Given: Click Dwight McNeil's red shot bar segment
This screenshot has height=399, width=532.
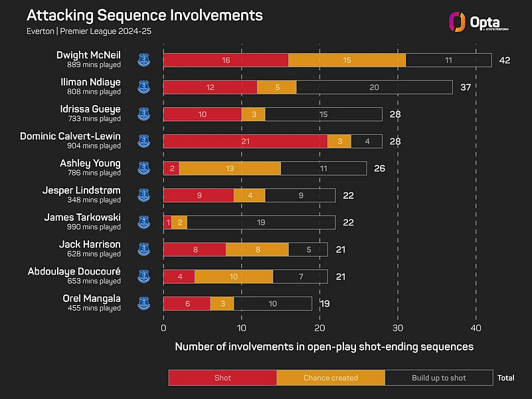Looking at the screenshot, I should (226, 60).
